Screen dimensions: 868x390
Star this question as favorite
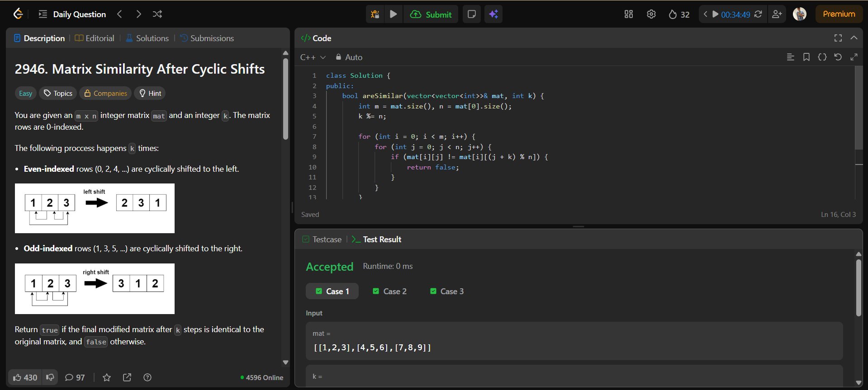click(x=107, y=377)
